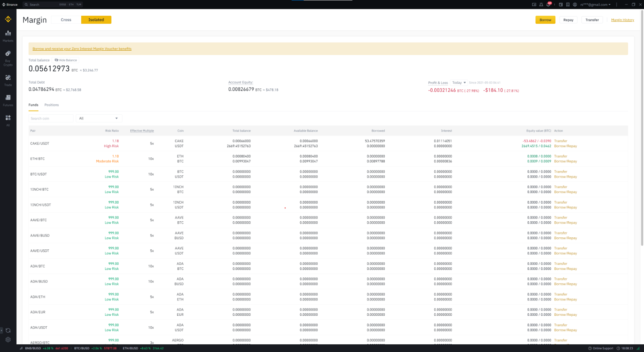Click the Moderate Risk label for ETH/BTC
The height and width of the screenshot is (352, 644).
click(x=107, y=161)
